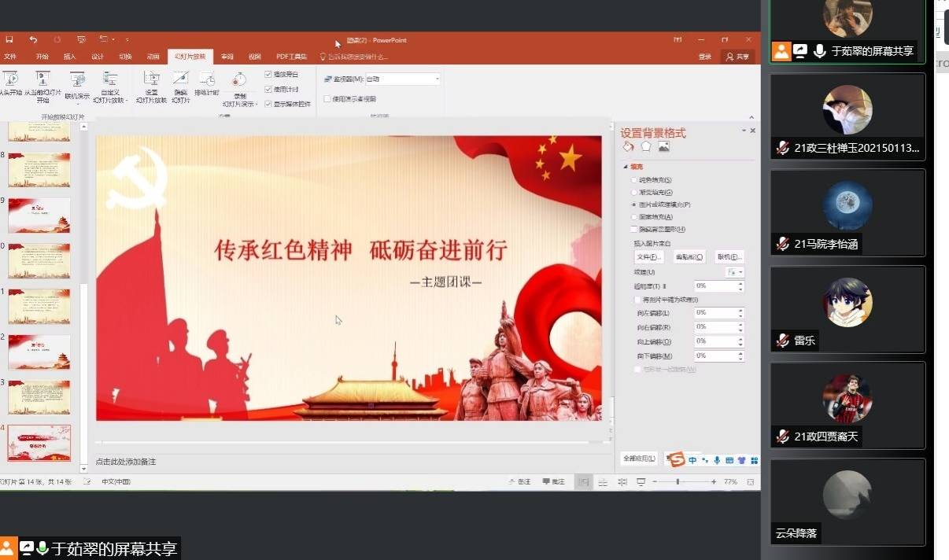Viewport: 949px width, 560px height.
Task: Enable Use Presenter View checkbox
Action: (327, 99)
